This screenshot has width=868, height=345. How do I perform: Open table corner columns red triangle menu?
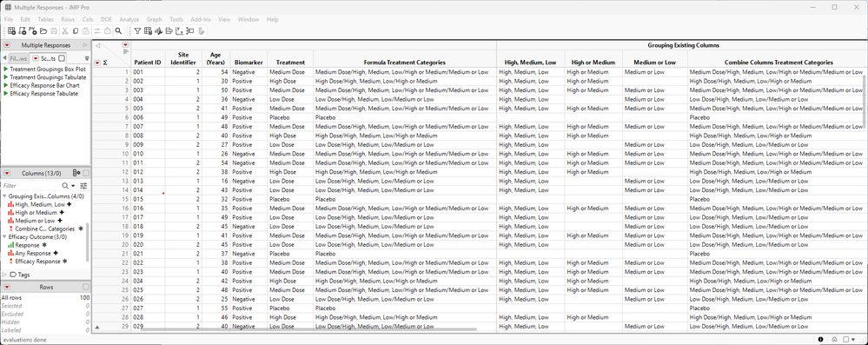[x=126, y=44]
